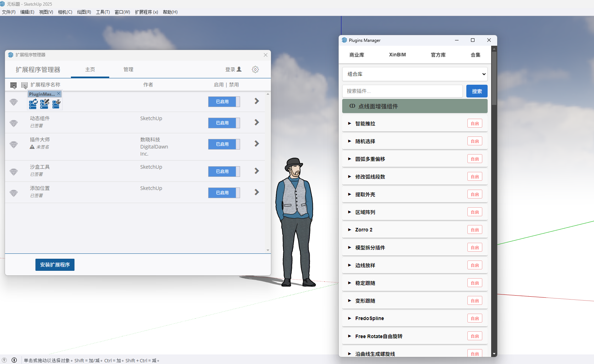Toggle enabled switch for 动态组件

224,123
